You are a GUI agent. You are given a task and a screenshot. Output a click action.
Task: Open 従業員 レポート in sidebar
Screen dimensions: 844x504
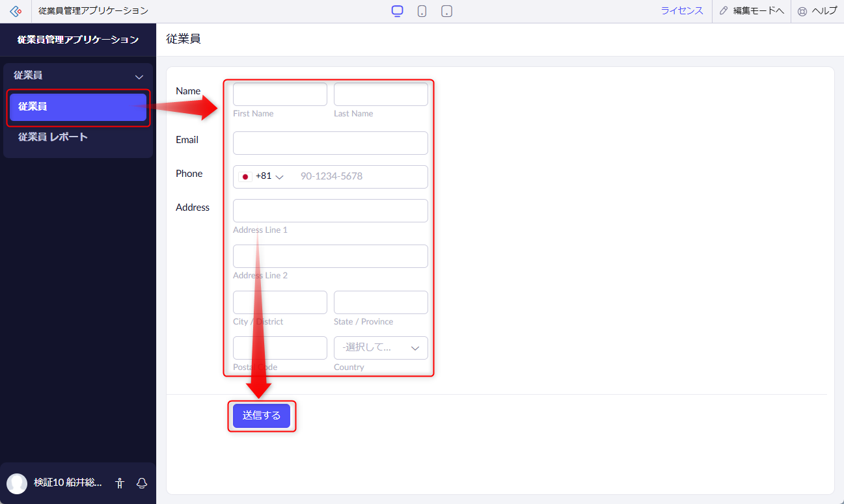pos(53,137)
